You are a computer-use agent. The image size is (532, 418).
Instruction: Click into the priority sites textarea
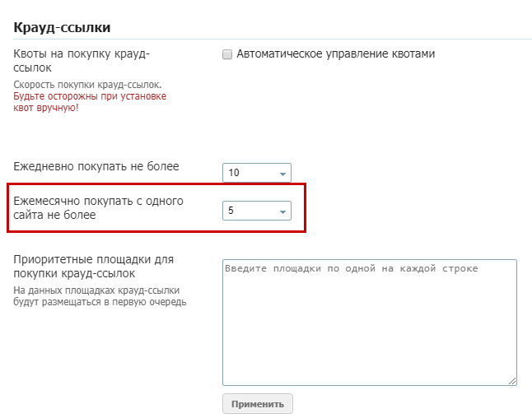370,323
